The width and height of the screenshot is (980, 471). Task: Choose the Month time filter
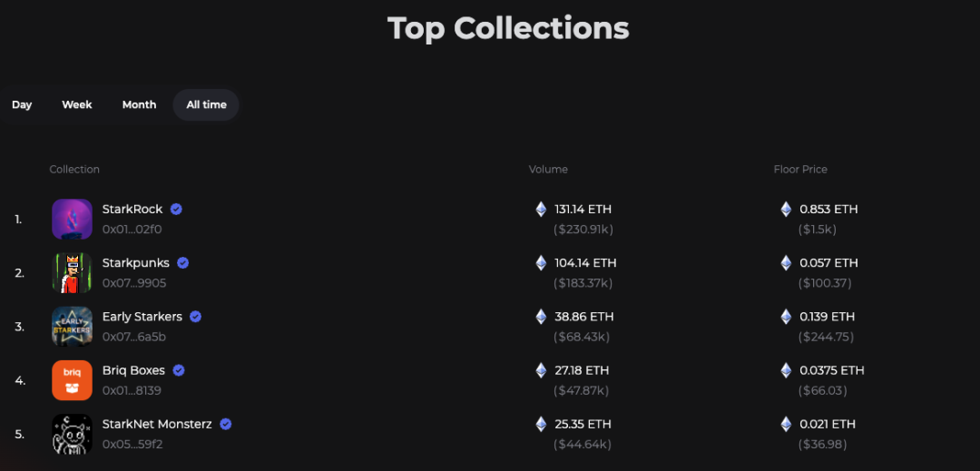pyautogui.click(x=140, y=105)
